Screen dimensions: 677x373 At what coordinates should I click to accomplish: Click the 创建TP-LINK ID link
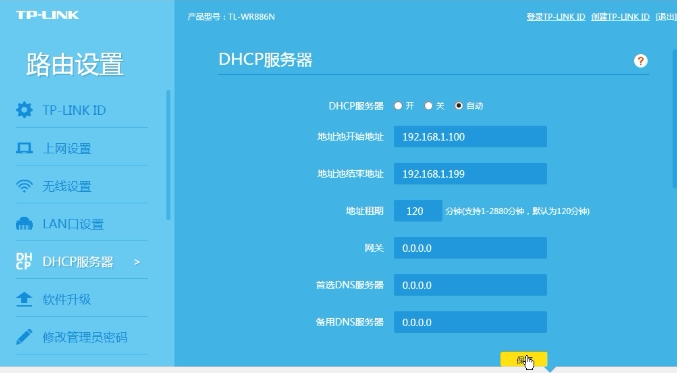pos(620,17)
